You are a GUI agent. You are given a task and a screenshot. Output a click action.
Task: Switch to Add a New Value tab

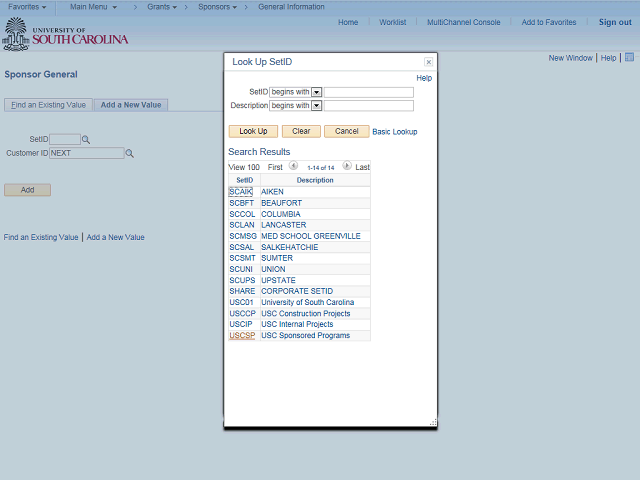131,105
